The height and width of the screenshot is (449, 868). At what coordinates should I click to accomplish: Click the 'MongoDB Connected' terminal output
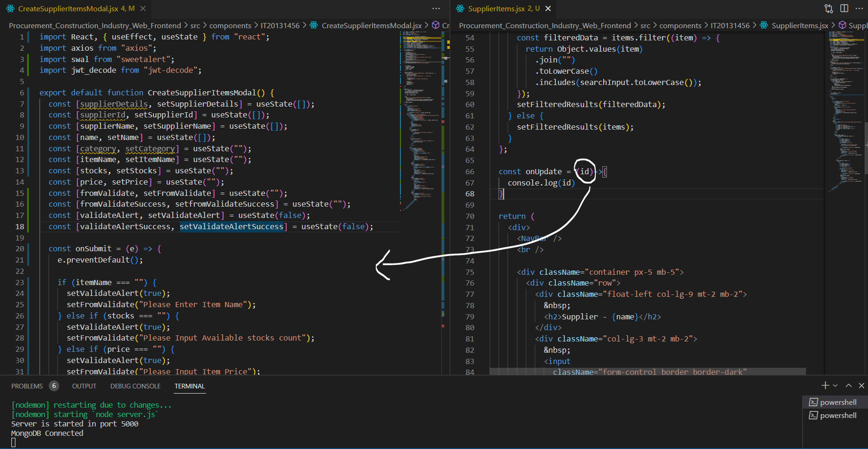[47, 433]
